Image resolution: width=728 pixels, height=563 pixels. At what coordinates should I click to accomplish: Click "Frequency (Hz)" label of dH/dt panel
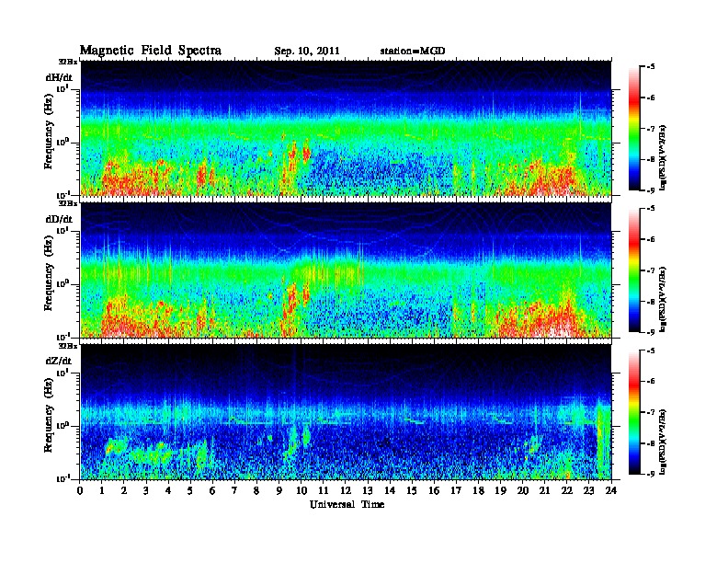(x=49, y=132)
